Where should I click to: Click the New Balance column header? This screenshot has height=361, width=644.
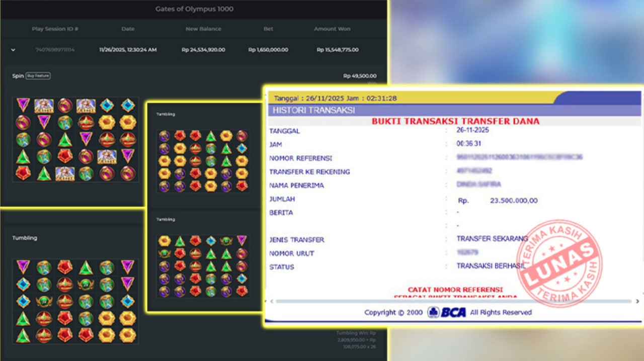pyautogui.click(x=203, y=29)
